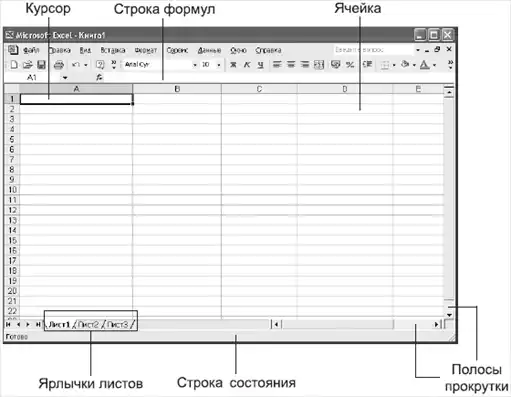Open the Сервис menu
The width and height of the screenshot is (511, 397).
(177, 50)
